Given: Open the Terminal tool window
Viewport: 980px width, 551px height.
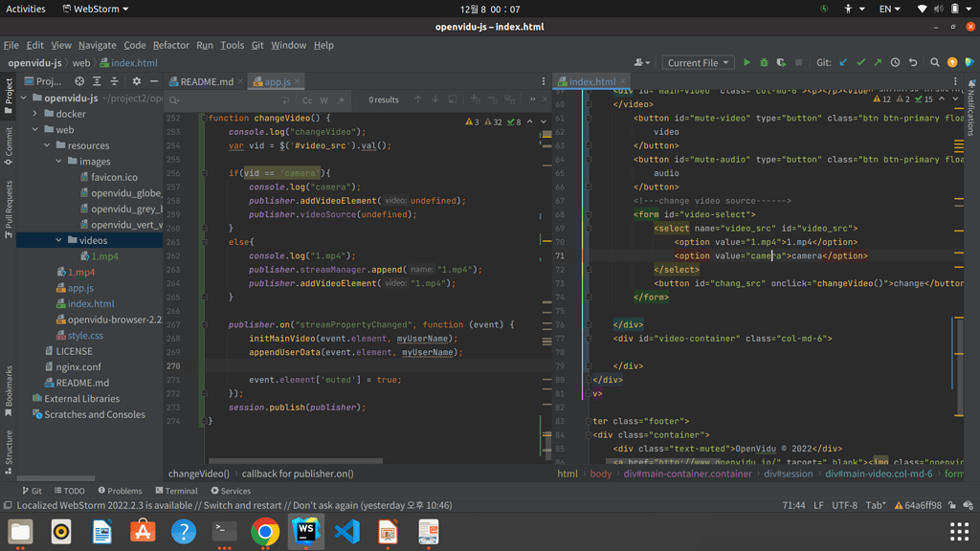Looking at the screenshot, I should [175, 491].
